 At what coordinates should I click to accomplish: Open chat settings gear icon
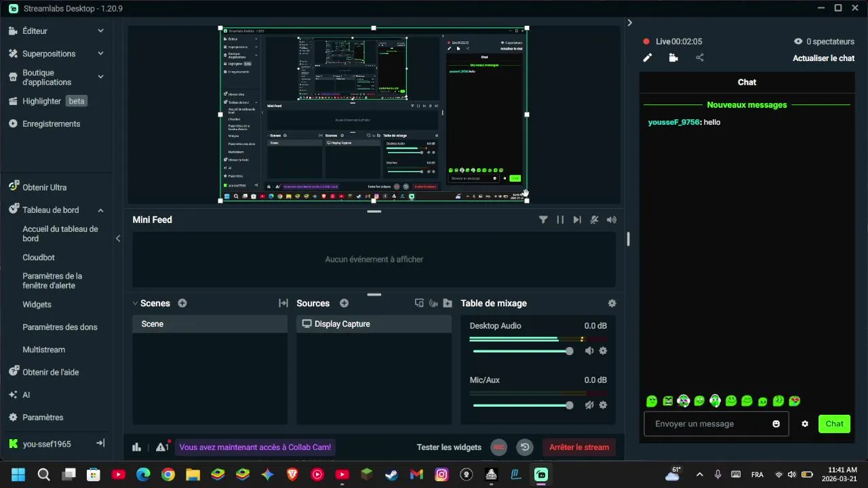point(805,424)
